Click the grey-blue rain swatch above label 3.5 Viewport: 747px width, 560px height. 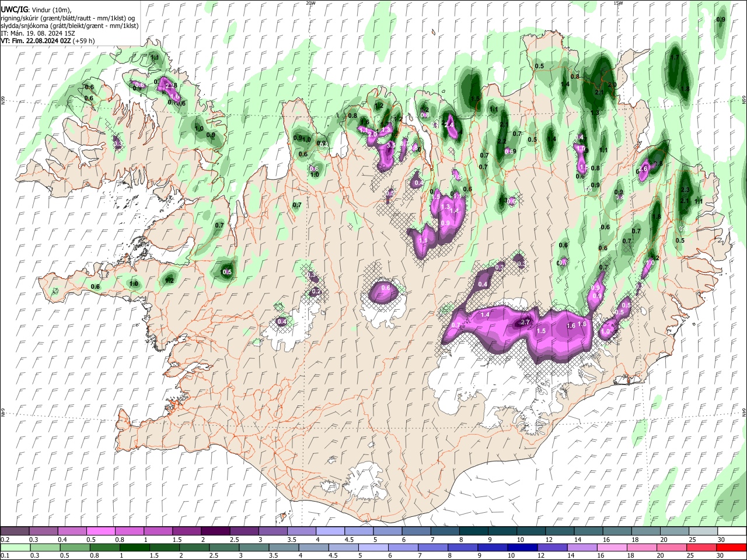[284, 547]
